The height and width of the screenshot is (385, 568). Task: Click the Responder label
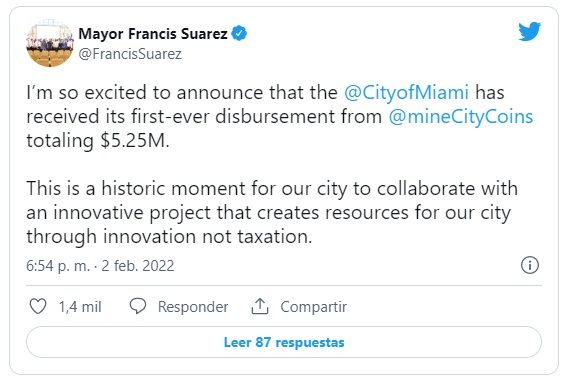[193, 307]
